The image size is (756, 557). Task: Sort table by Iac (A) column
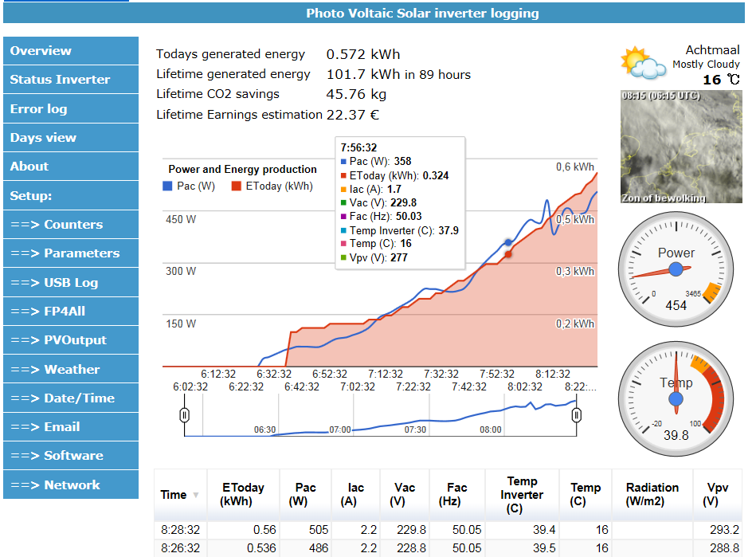coord(355,495)
